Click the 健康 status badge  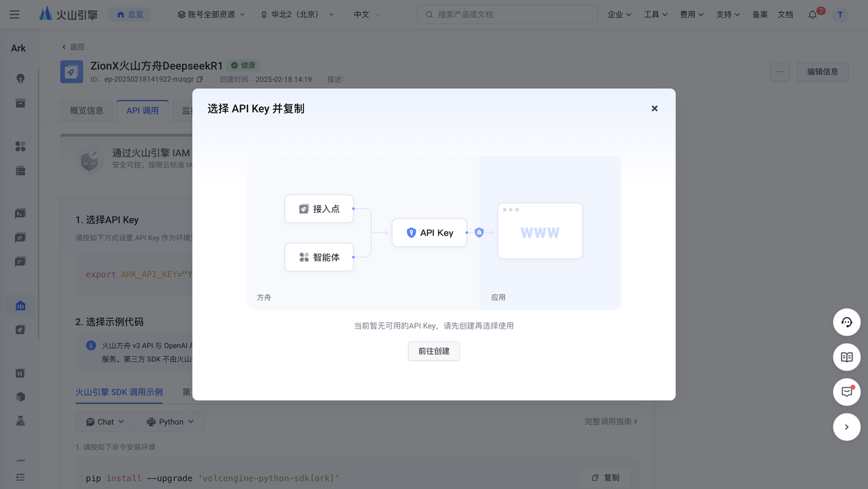click(x=243, y=66)
